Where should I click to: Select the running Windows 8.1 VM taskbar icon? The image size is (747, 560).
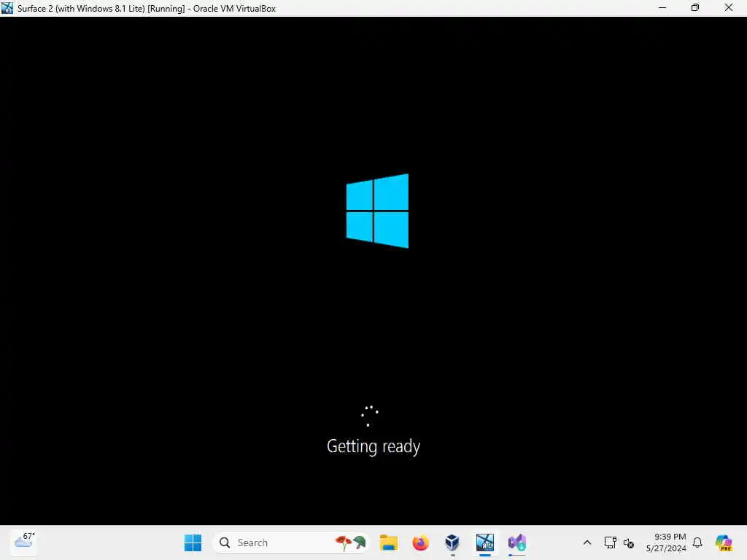pos(484,542)
